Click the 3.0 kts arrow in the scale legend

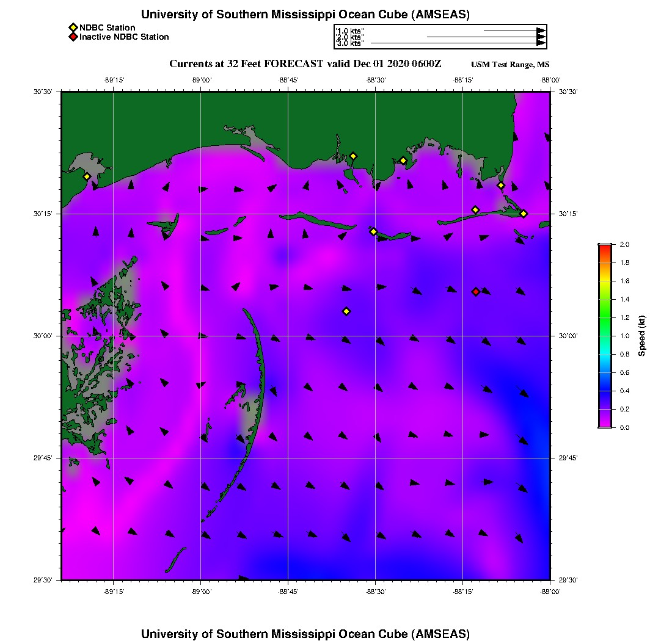(x=457, y=43)
